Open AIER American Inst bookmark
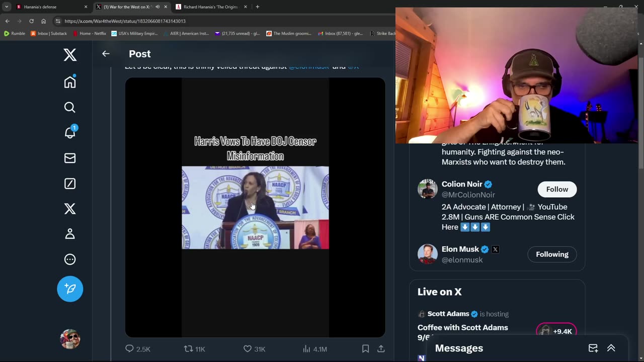Image resolution: width=644 pixels, height=362 pixels. click(186, 34)
